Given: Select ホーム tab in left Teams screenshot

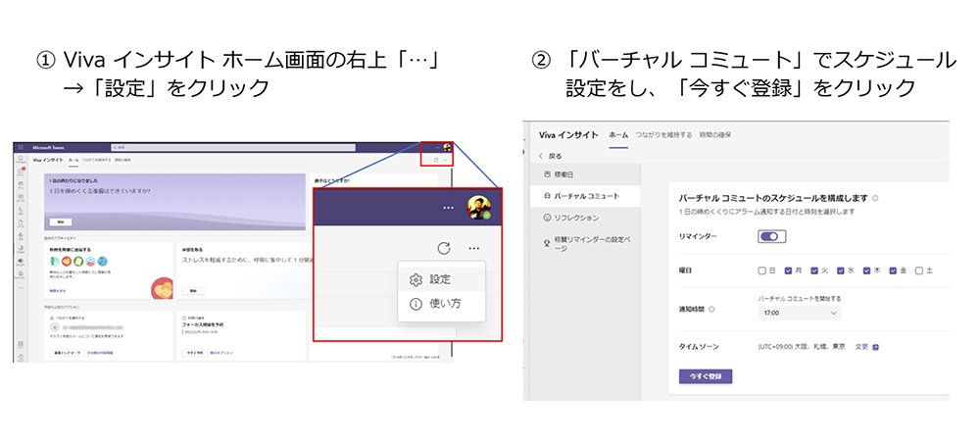Looking at the screenshot, I should tap(73, 160).
